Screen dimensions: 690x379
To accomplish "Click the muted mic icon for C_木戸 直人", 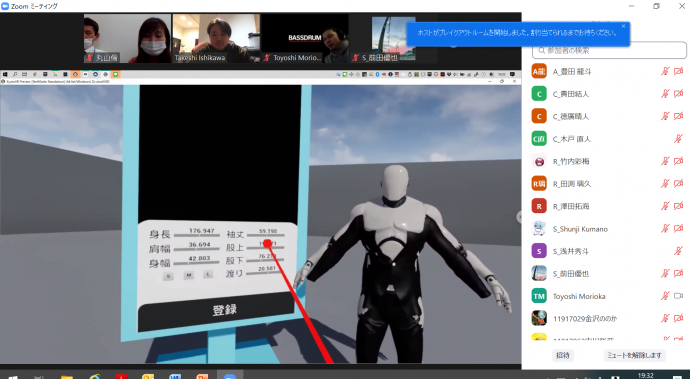I will tap(678, 139).
